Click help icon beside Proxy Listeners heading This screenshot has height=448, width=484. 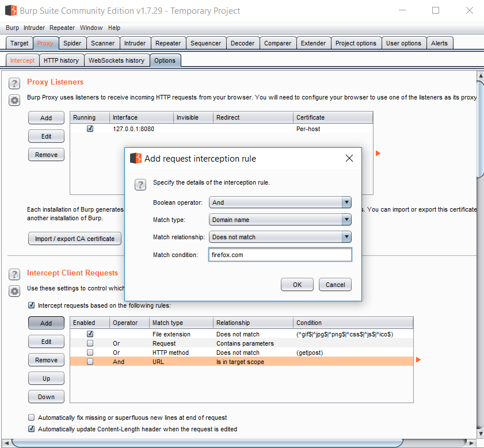click(x=14, y=83)
